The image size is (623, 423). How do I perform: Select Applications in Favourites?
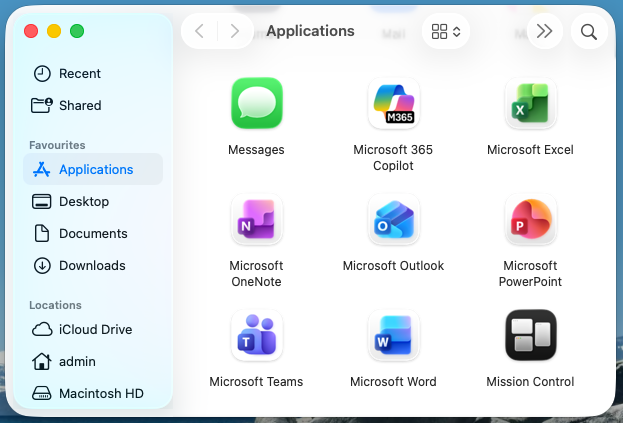pyautogui.click(x=93, y=169)
